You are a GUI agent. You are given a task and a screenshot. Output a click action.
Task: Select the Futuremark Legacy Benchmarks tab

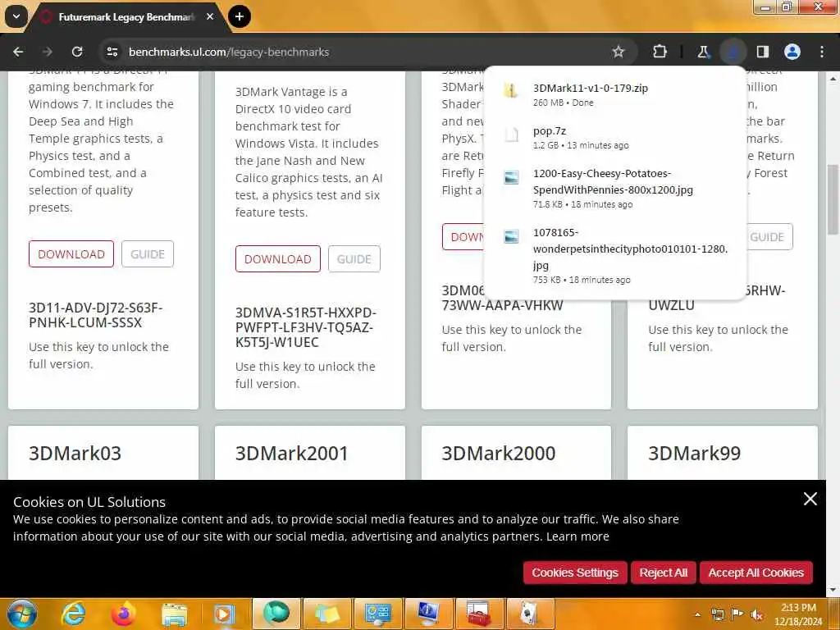click(x=126, y=17)
